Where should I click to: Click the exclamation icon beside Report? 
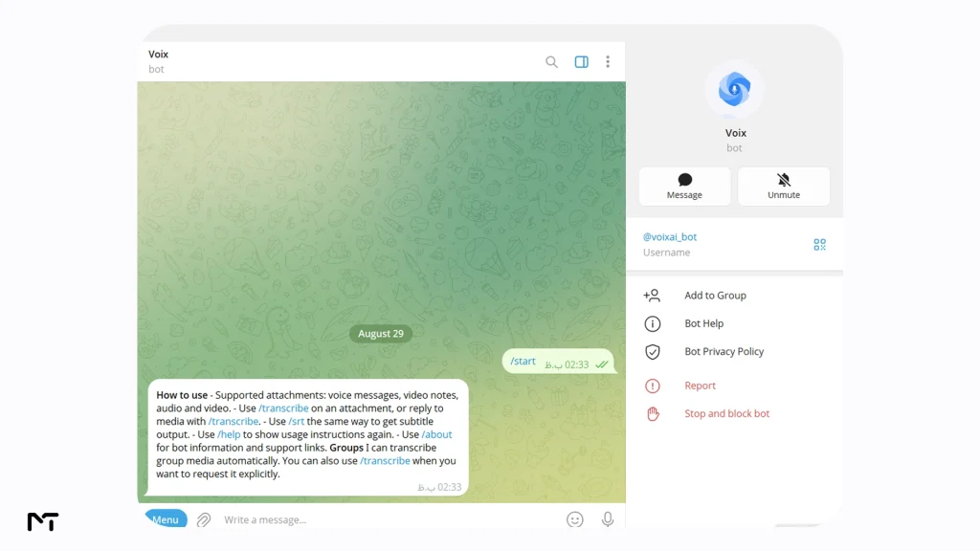pos(652,386)
